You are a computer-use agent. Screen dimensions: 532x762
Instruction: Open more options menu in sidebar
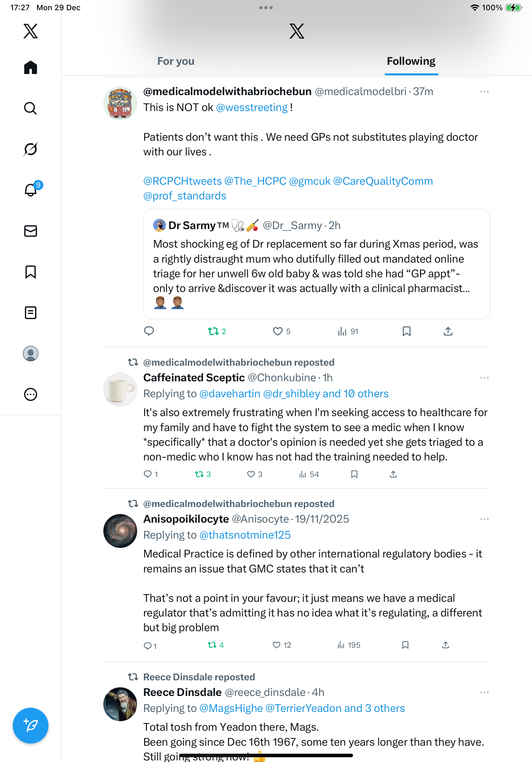coord(30,395)
